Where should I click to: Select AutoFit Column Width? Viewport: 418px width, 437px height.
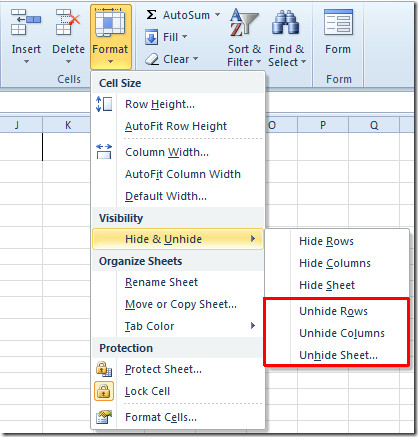point(178,174)
